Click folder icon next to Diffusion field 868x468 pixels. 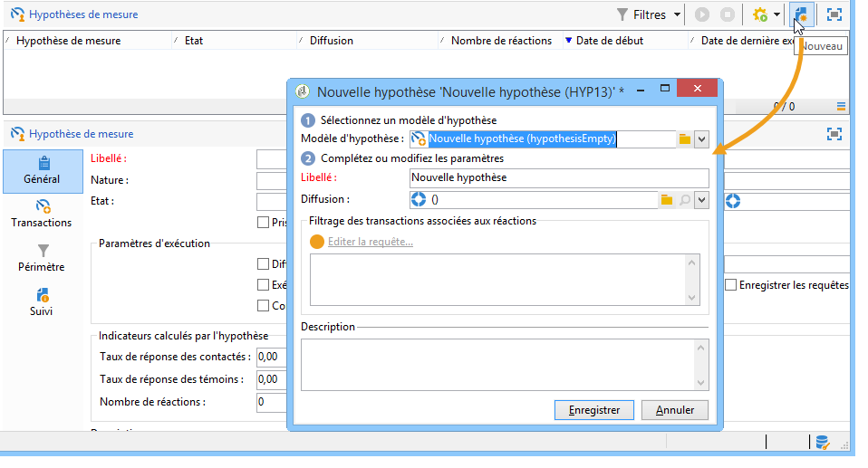click(x=667, y=200)
